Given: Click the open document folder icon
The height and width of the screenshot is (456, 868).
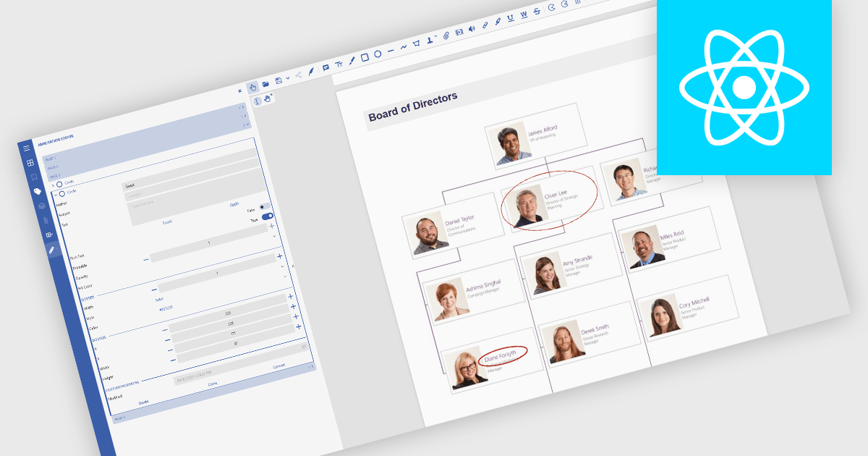Looking at the screenshot, I should [266, 84].
